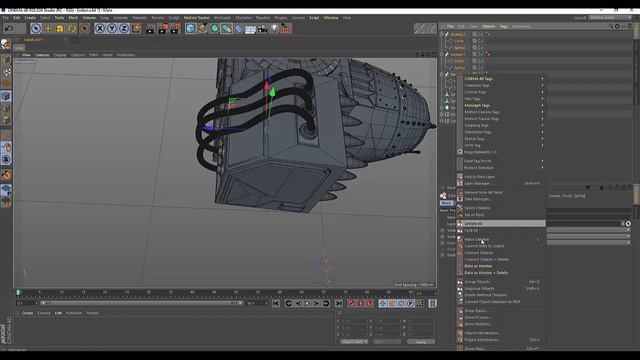Open Render Settings icon

pos(176,28)
